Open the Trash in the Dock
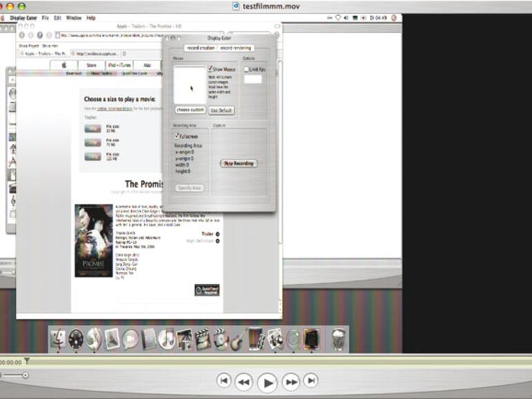Viewport: 532px width, 399px height. (338, 339)
